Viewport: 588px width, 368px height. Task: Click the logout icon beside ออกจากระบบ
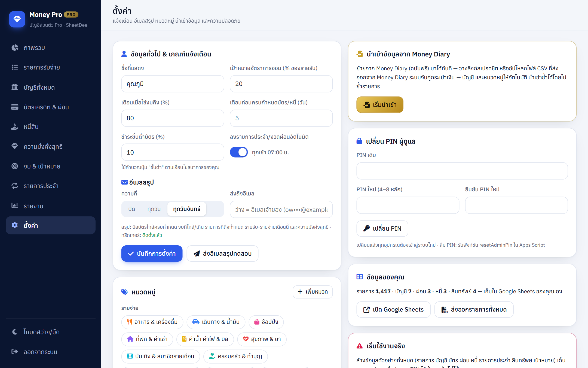[15, 352]
